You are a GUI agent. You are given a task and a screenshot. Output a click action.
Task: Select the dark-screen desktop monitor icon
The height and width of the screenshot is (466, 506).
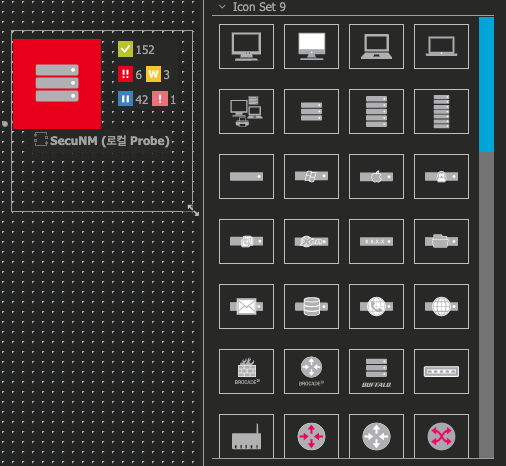coord(246,47)
